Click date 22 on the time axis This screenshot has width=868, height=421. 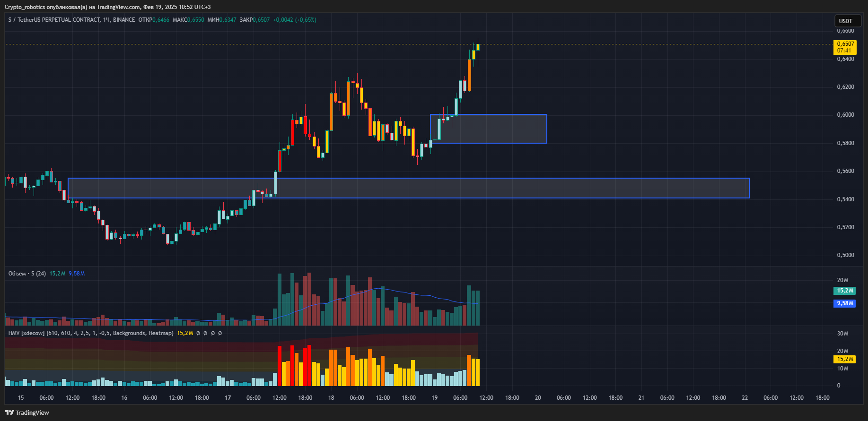pyautogui.click(x=745, y=398)
